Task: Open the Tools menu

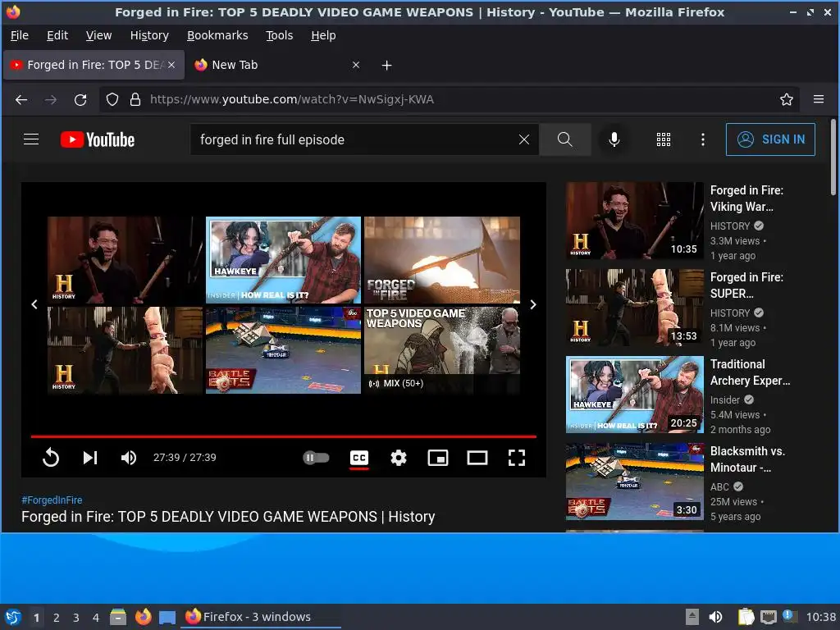Action: (279, 35)
